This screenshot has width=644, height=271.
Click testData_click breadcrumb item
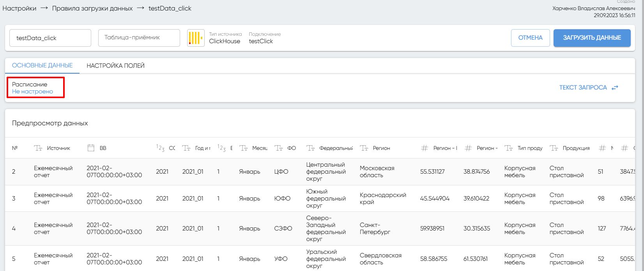tap(170, 8)
